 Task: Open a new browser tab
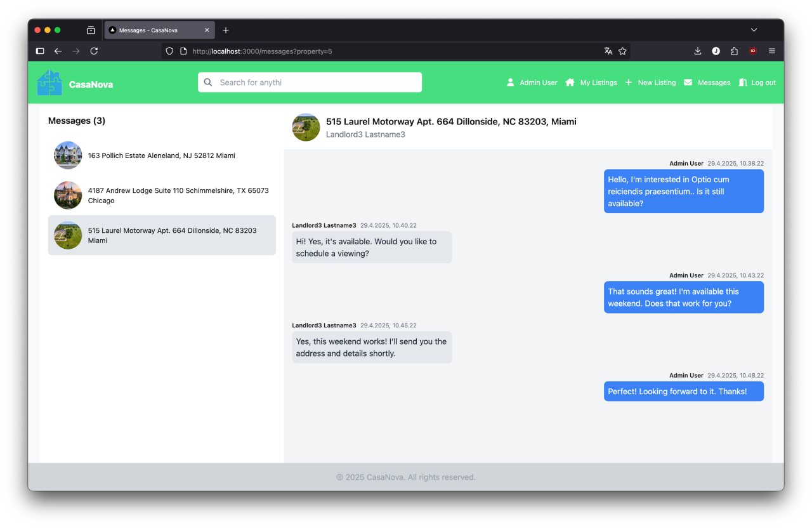click(226, 30)
